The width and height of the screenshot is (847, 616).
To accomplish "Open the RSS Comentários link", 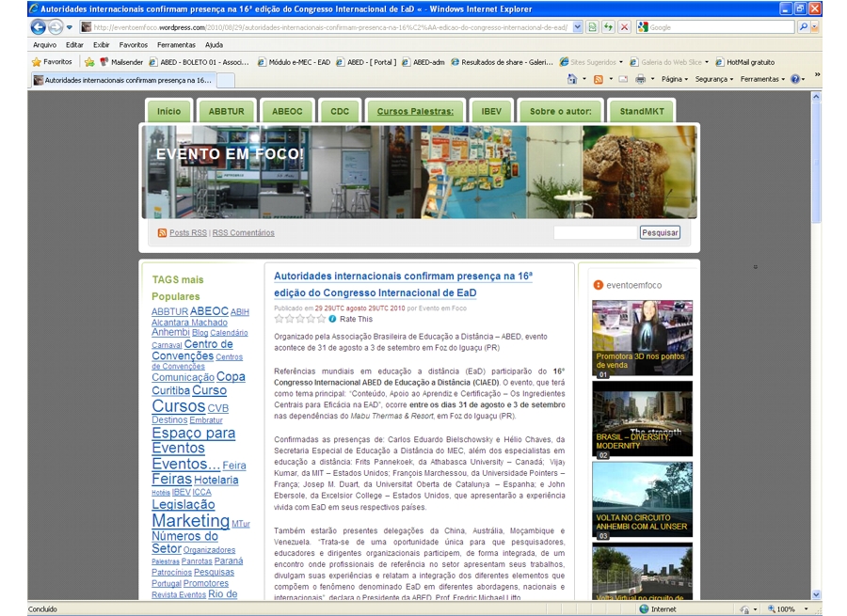I will pyautogui.click(x=243, y=232).
